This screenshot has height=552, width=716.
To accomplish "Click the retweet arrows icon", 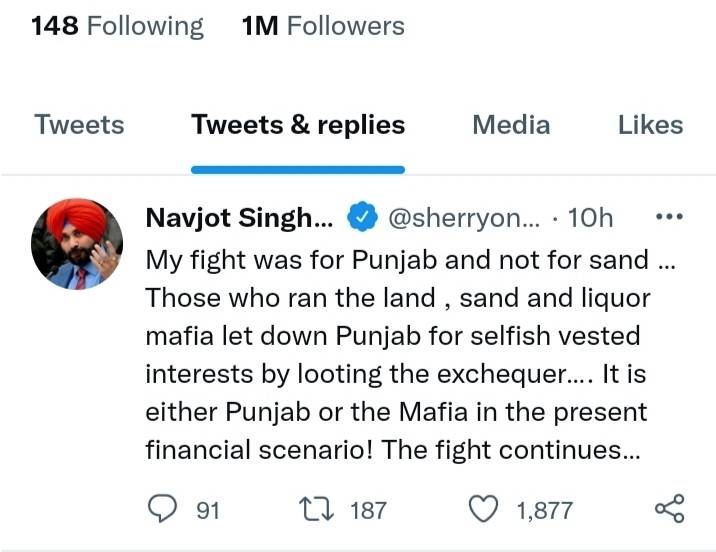I will [316, 510].
